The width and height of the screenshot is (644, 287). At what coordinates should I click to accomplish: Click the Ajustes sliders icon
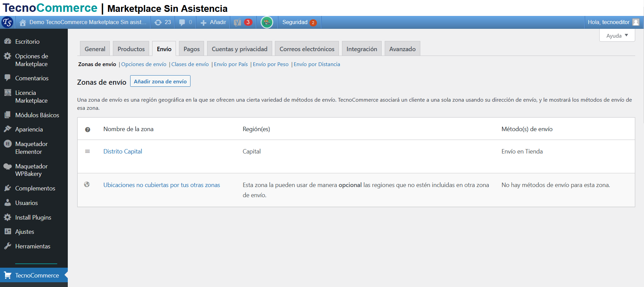7,231
